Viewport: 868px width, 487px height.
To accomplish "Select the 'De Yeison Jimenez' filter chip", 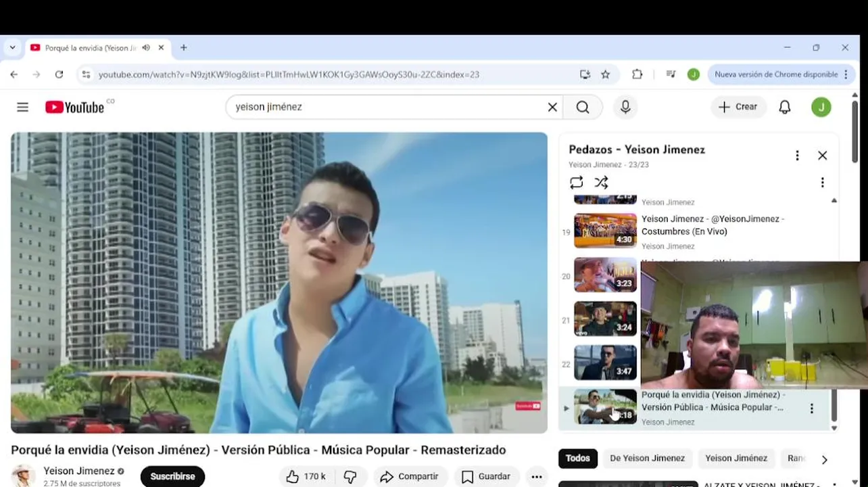I will click(x=647, y=459).
